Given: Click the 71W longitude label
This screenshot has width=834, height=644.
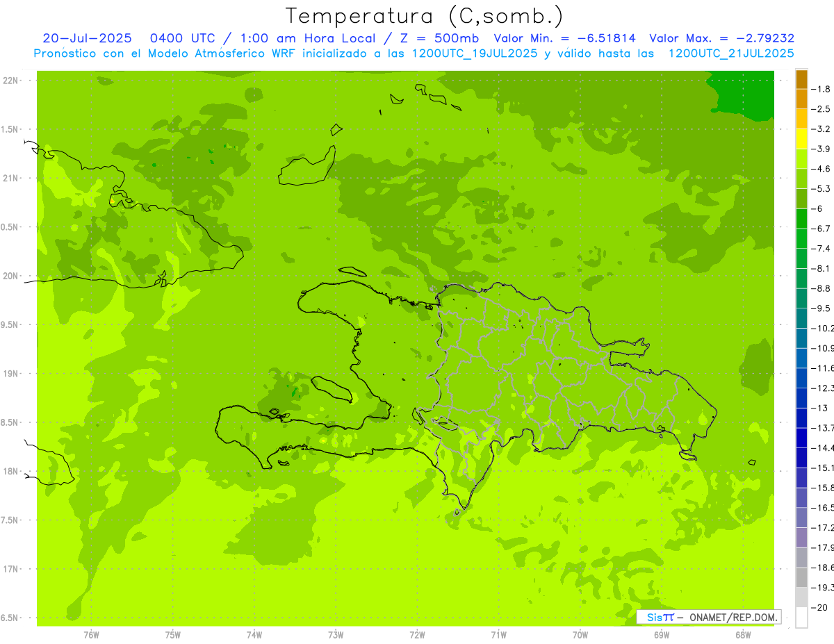Looking at the screenshot, I should point(498,634).
